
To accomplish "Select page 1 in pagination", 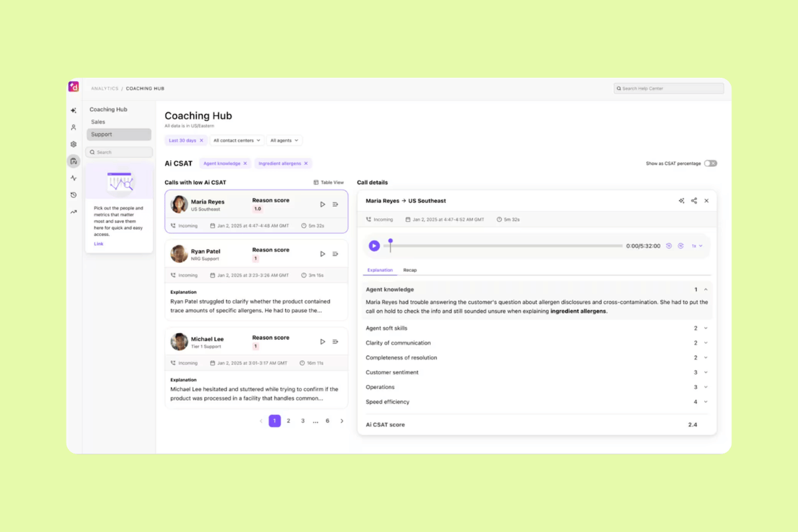I will [275, 421].
